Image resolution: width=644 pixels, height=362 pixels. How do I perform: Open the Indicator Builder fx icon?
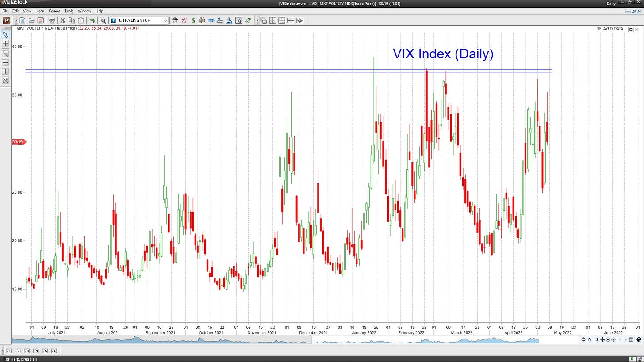pyautogui.click(x=184, y=20)
